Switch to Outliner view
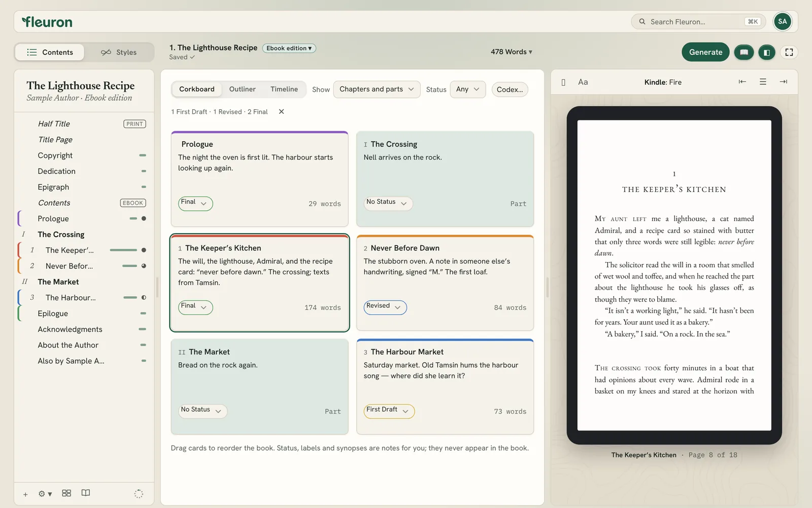Viewport: 812px width, 508px height. pyautogui.click(x=242, y=89)
